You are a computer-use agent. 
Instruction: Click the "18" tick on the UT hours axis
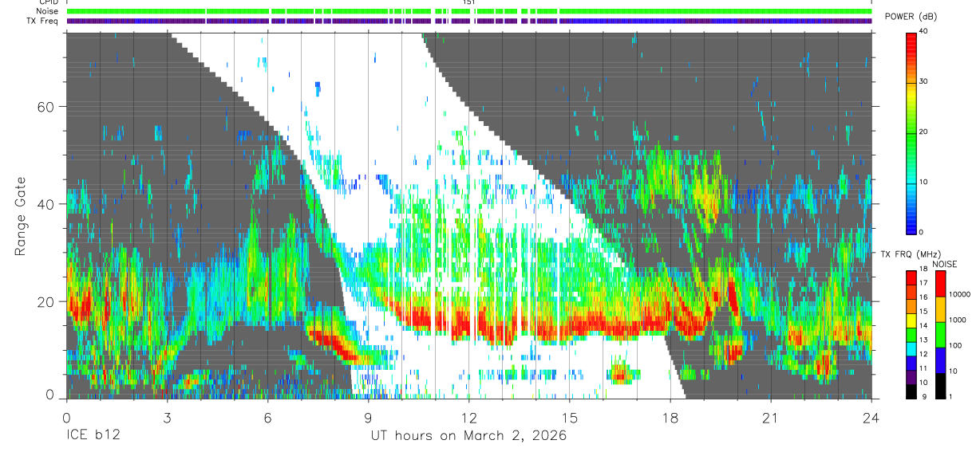pyautogui.click(x=670, y=418)
